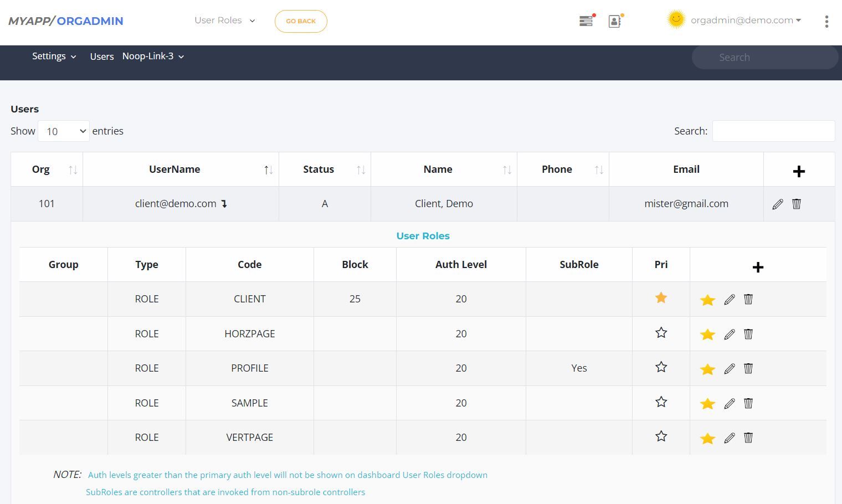Viewport: 842px width, 504px height.
Task: Edit the client@demo.com user row
Action: click(x=778, y=204)
